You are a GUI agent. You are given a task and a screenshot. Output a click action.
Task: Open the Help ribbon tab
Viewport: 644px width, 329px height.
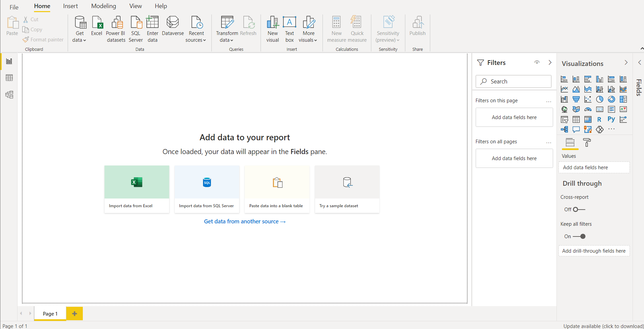(161, 6)
